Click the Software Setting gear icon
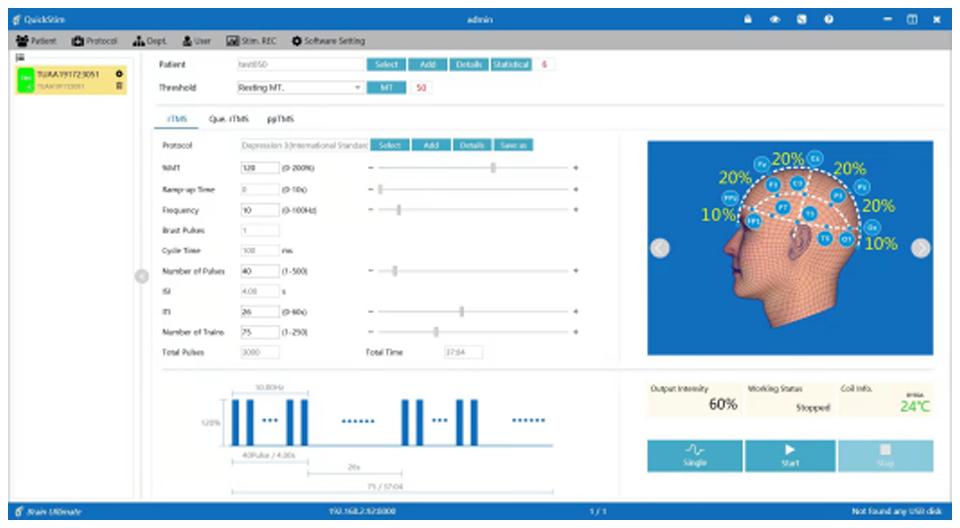 [296, 41]
